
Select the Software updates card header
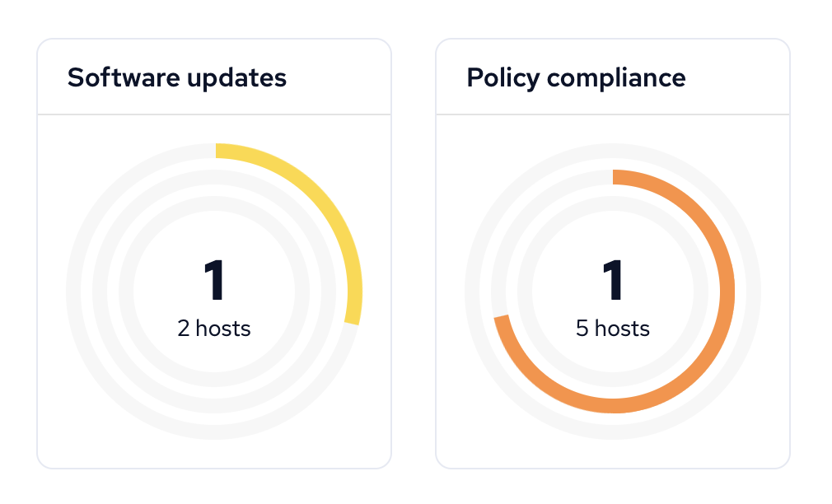click(x=177, y=78)
